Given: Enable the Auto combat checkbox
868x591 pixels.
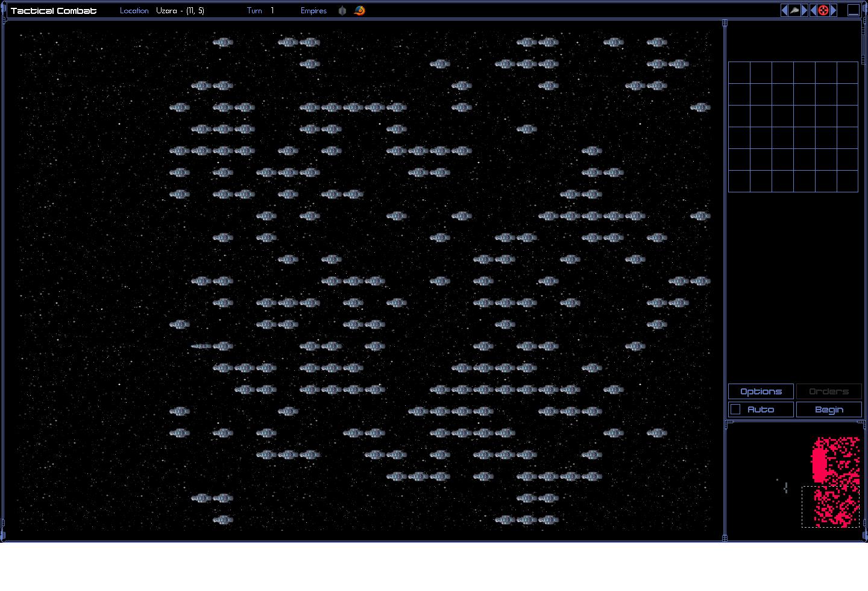Looking at the screenshot, I should pos(735,409).
